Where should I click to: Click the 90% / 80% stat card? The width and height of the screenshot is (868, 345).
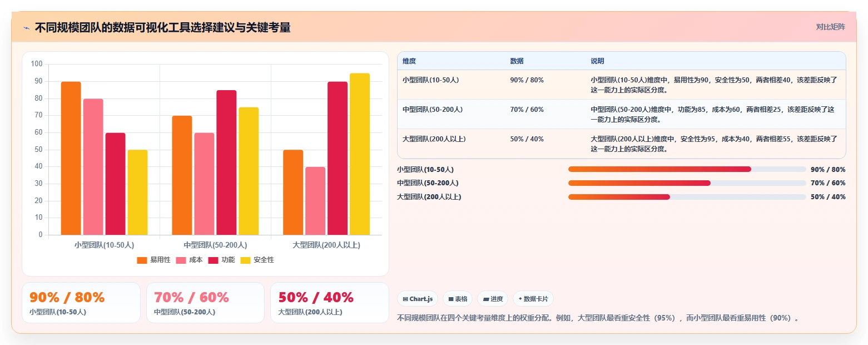[81, 303]
